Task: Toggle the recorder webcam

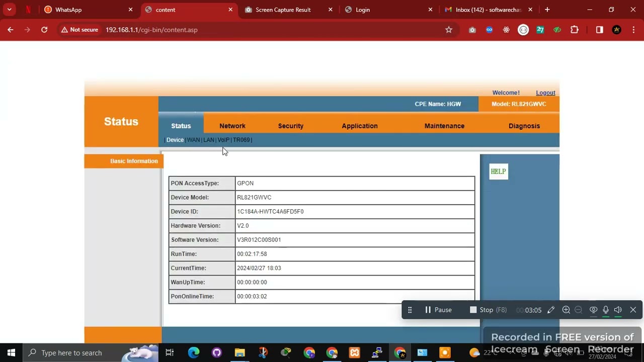Action: pyautogui.click(x=593, y=310)
